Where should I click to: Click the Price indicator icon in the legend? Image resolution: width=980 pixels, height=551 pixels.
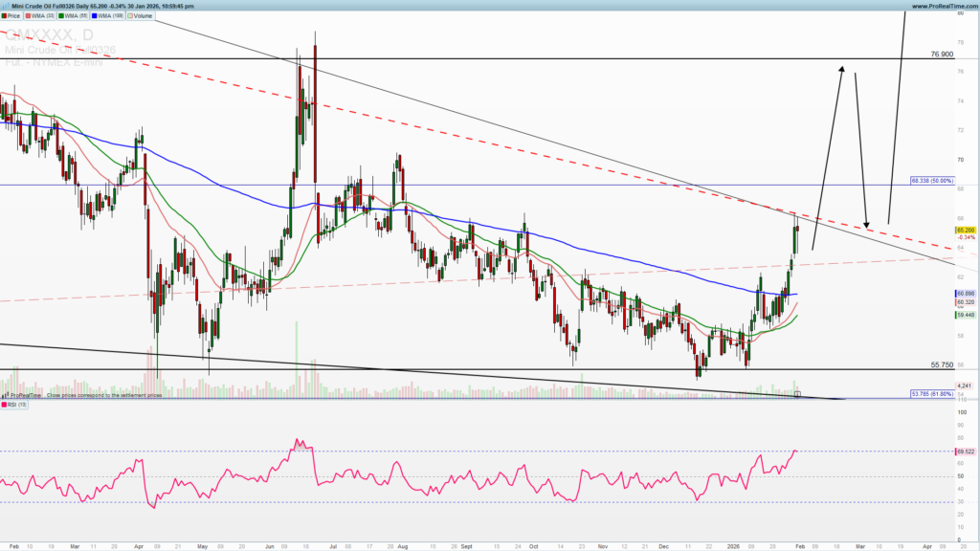pos(4,15)
